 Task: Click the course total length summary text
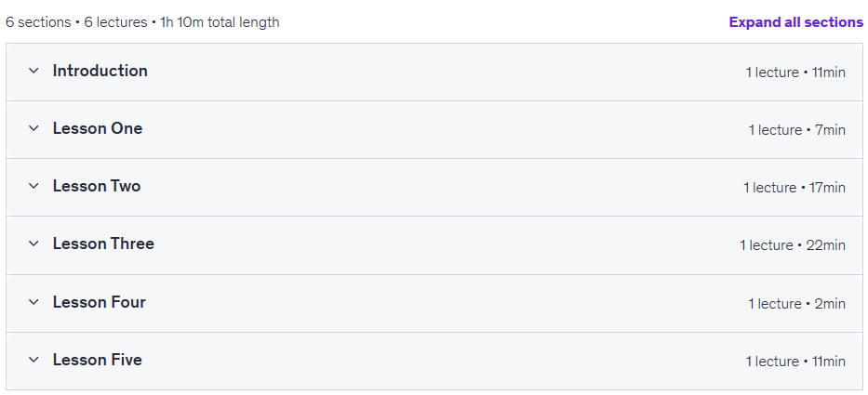coord(143,22)
